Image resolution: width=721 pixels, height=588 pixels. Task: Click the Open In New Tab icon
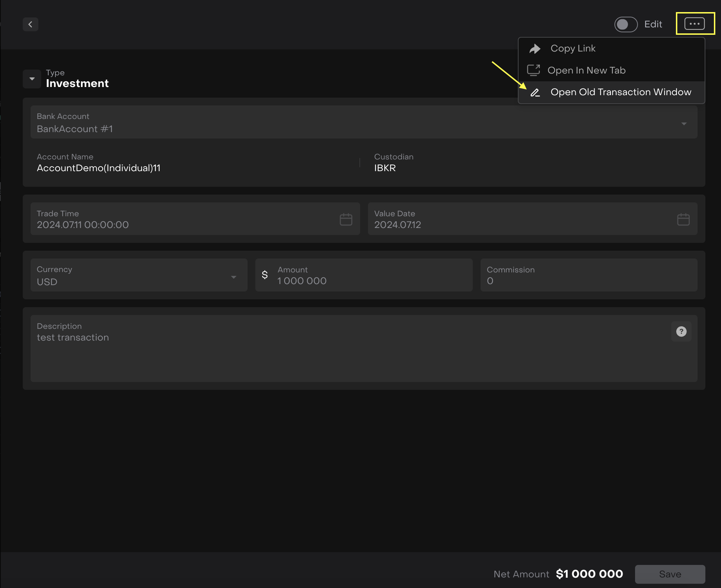point(533,70)
